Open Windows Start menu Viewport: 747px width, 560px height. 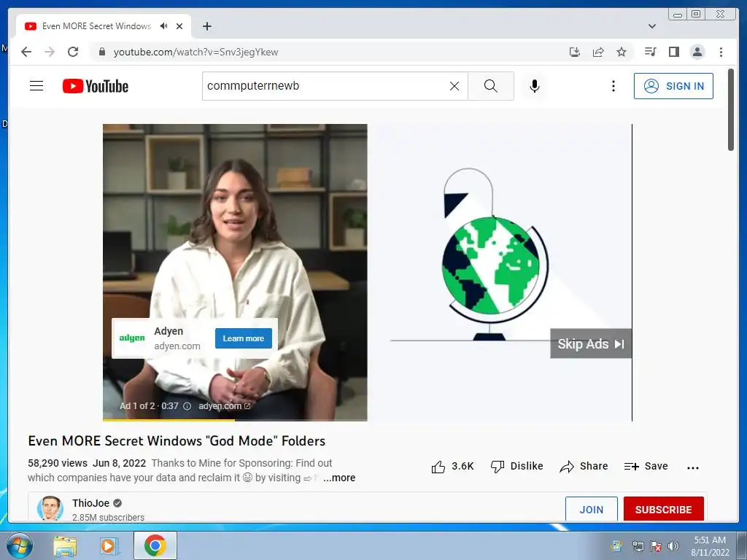[20, 545]
